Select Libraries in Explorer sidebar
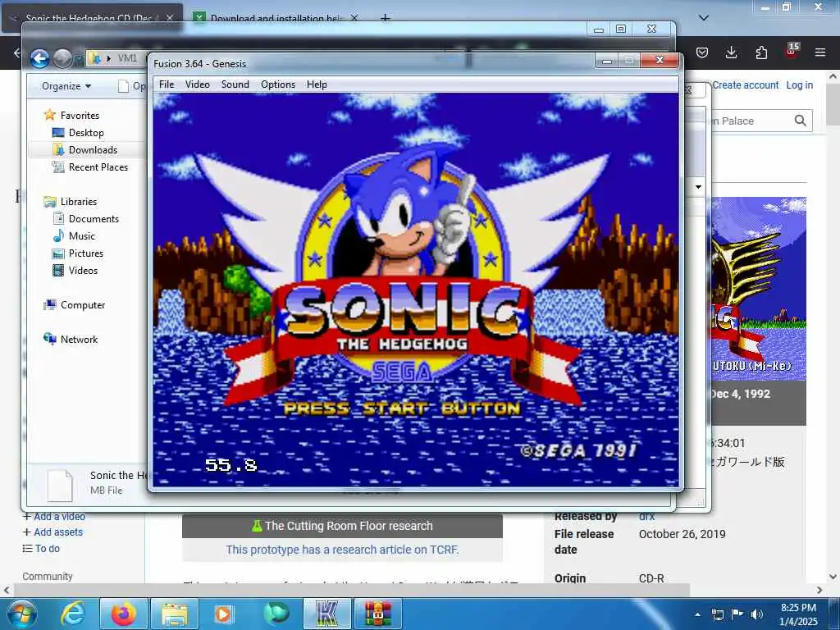This screenshot has width=840, height=630. 78,202
